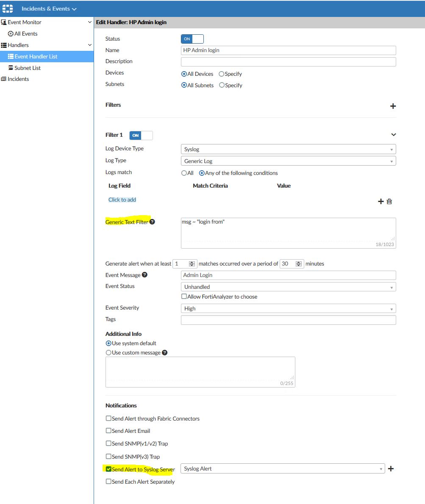This screenshot has width=425, height=504.
Task: Open All Events in sidebar
Action: [x=26, y=34]
